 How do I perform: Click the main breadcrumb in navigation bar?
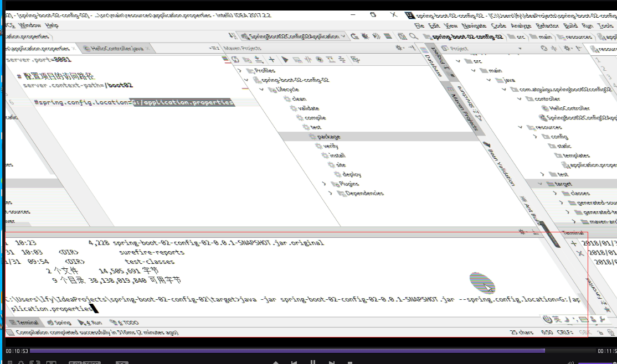coord(541,37)
